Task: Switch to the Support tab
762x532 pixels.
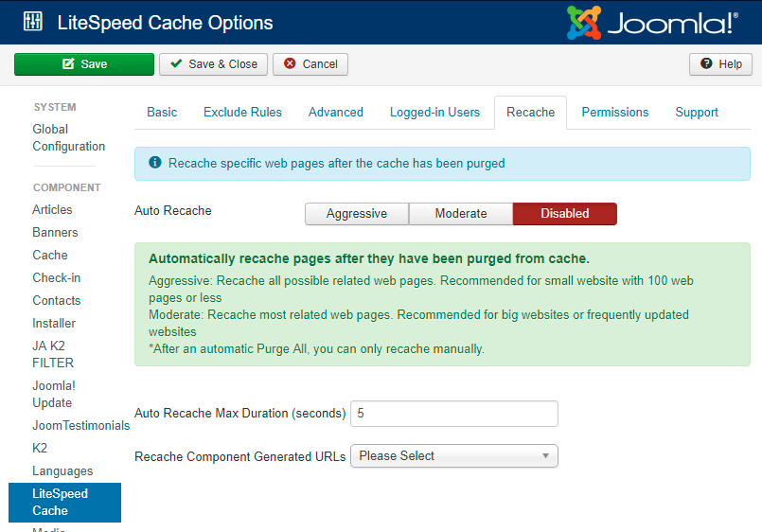Action: tap(697, 113)
